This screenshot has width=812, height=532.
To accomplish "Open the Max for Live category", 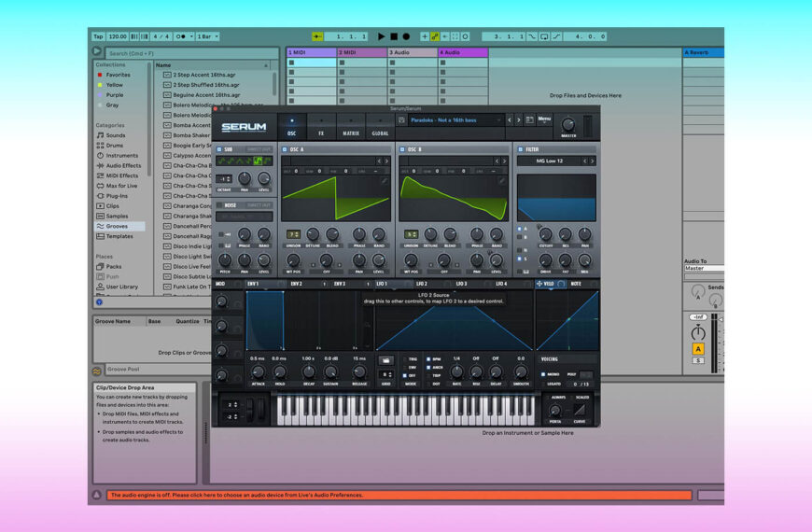I will 121,186.
